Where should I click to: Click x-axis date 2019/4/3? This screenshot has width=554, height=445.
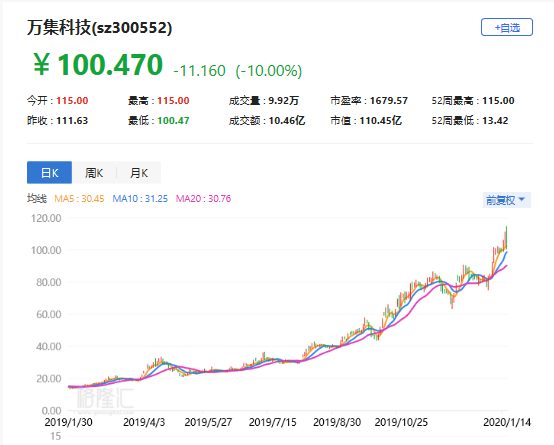pos(144,422)
